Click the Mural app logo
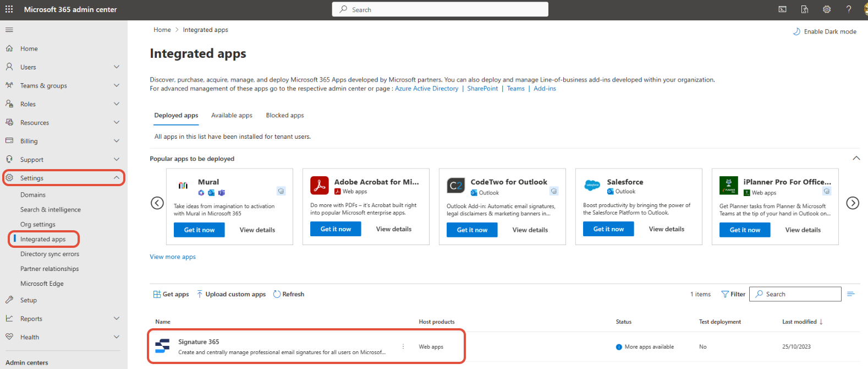 pyautogui.click(x=183, y=186)
